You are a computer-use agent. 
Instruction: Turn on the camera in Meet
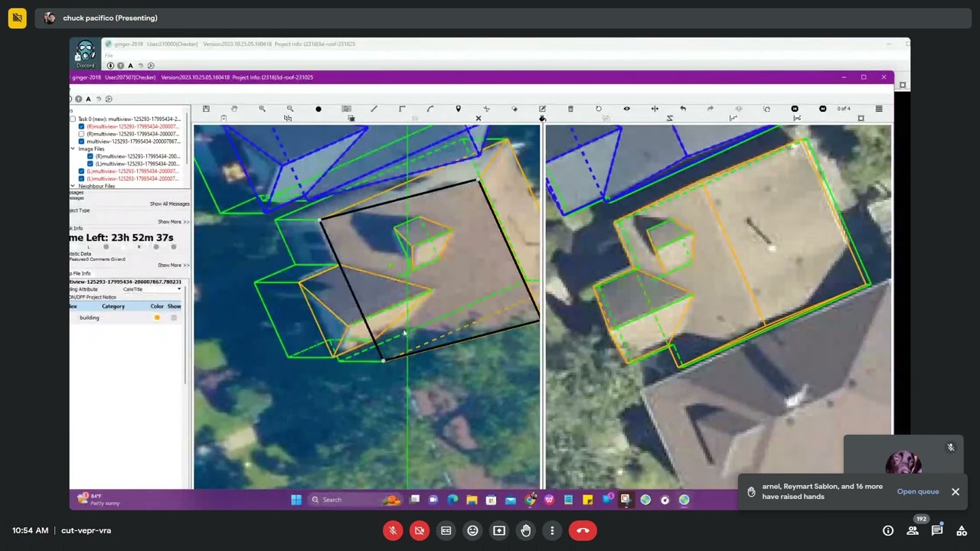click(x=420, y=530)
